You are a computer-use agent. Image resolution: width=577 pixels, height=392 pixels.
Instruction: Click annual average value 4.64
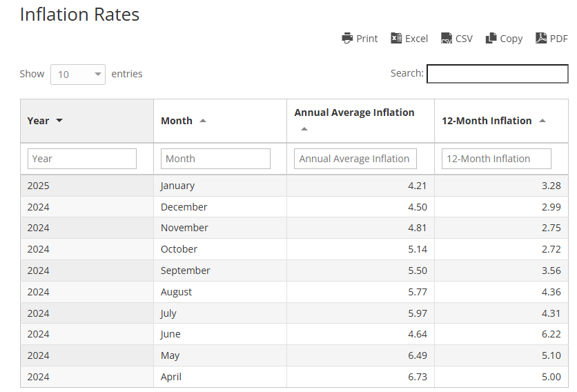(x=418, y=334)
